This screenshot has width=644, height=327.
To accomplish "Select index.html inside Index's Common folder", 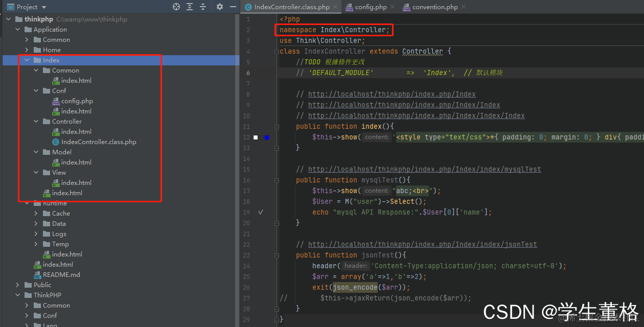I will pyautogui.click(x=76, y=81).
